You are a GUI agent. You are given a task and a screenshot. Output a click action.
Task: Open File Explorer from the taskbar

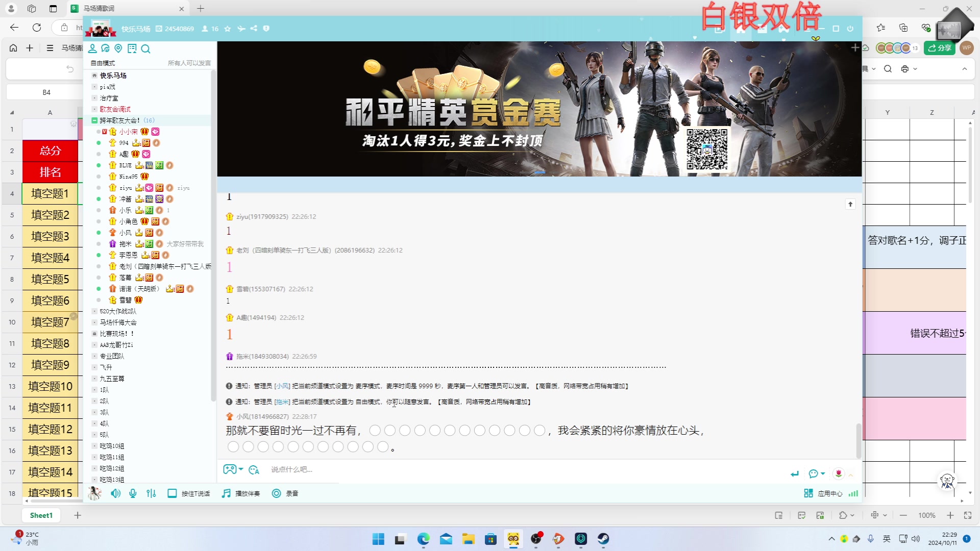(468, 539)
